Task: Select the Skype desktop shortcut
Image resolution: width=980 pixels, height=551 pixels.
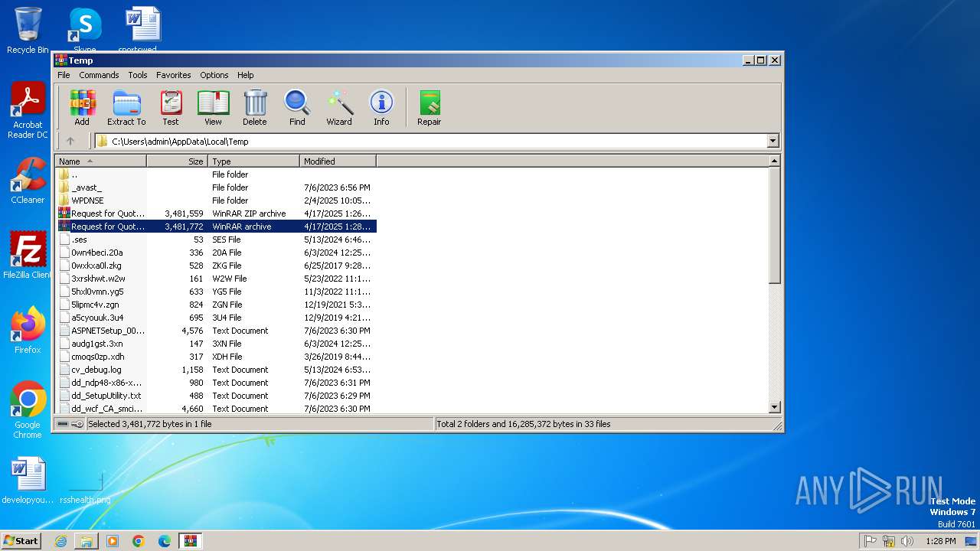Action: tap(84, 31)
